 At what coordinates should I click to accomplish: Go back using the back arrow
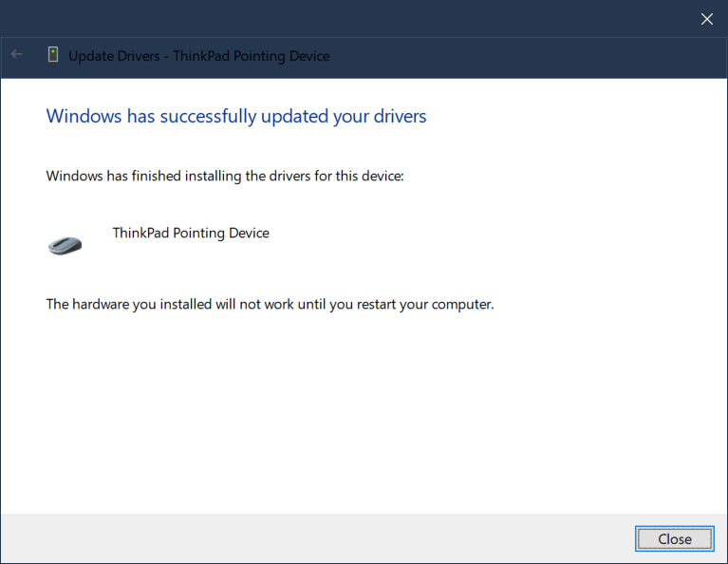tap(17, 55)
